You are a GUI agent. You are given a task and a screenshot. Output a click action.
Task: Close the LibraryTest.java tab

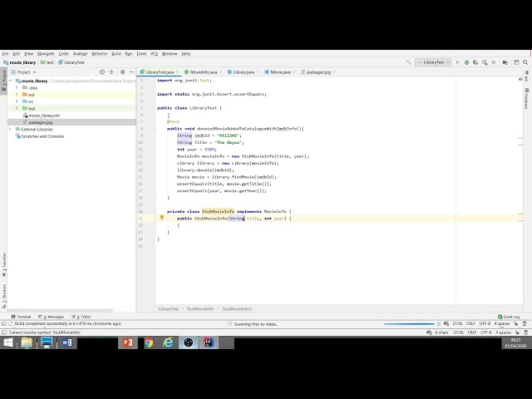[x=177, y=72]
